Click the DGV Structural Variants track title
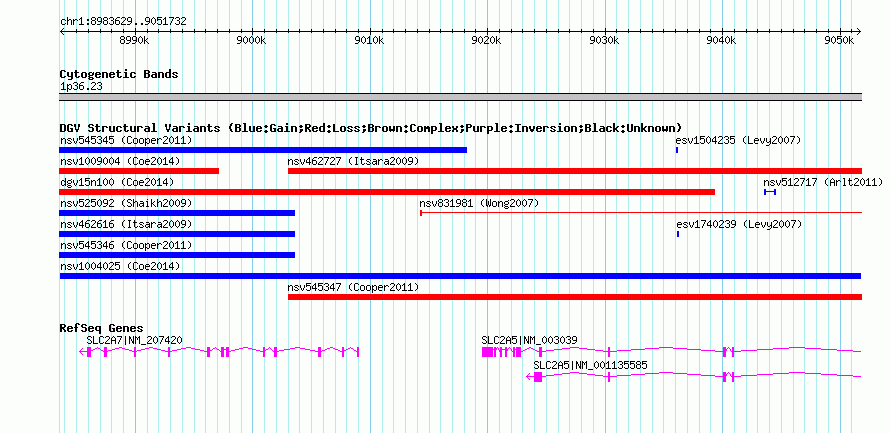Viewport: 890px width, 433px height. tap(371, 128)
